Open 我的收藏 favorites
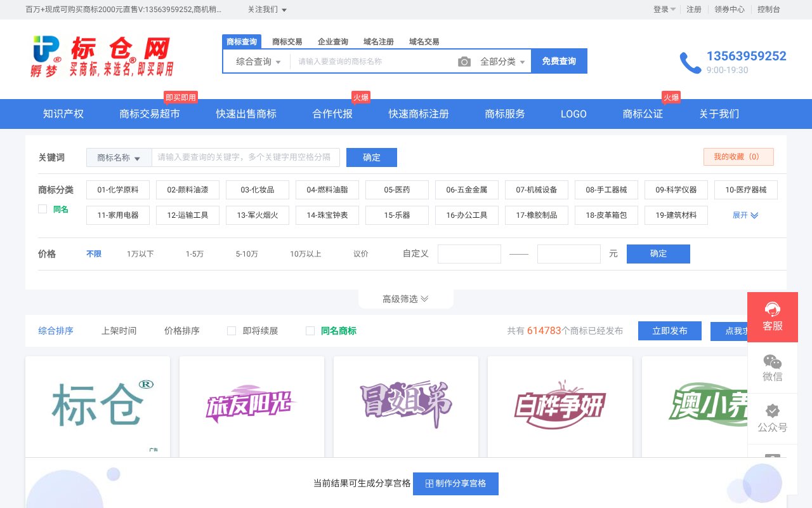This screenshot has width=812, height=508. click(x=738, y=157)
